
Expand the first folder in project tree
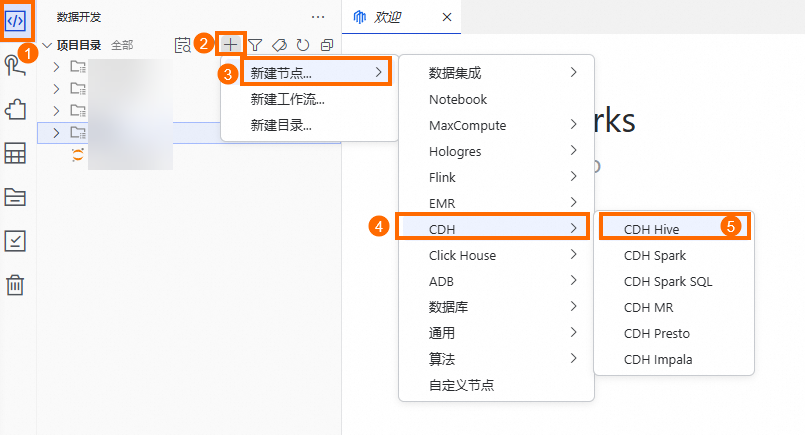pyautogui.click(x=56, y=67)
